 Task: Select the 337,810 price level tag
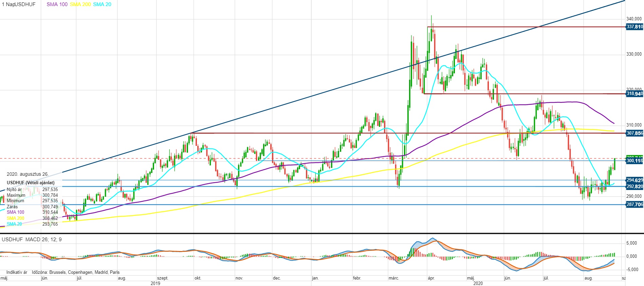pyautogui.click(x=634, y=26)
